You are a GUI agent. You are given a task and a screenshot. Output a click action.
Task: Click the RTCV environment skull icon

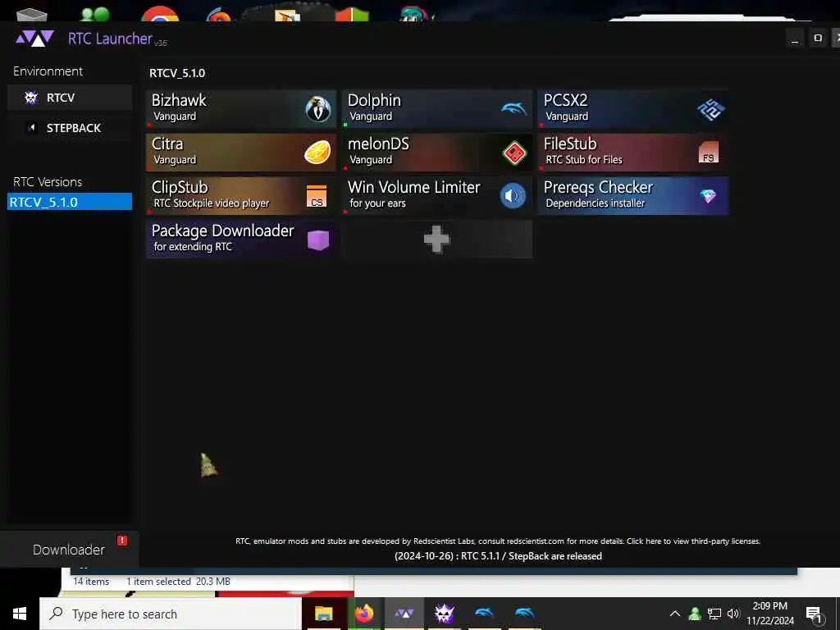[31, 98]
